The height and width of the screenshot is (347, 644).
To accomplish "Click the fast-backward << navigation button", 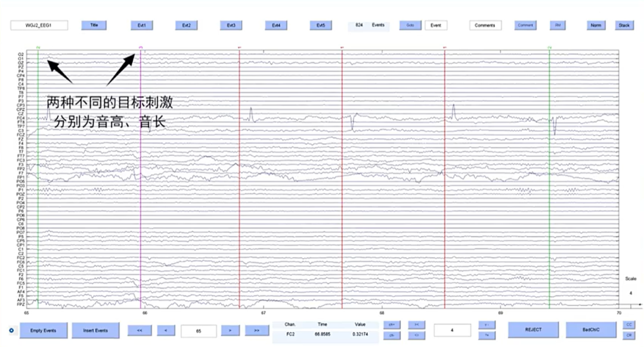I will tap(139, 330).
